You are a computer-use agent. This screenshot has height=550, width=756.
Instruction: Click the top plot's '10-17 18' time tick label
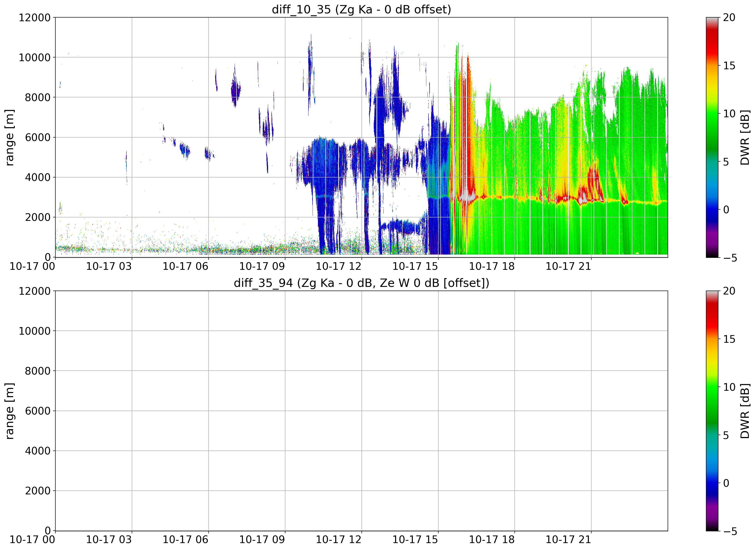pos(492,266)
